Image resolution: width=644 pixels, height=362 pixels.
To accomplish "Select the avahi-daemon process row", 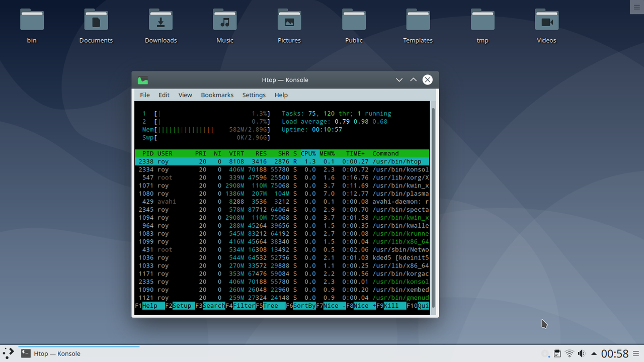I will 282,202.
